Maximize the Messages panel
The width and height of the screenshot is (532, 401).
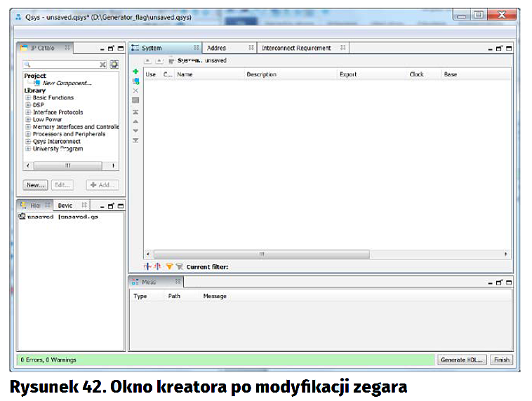[x=508, y=283]
